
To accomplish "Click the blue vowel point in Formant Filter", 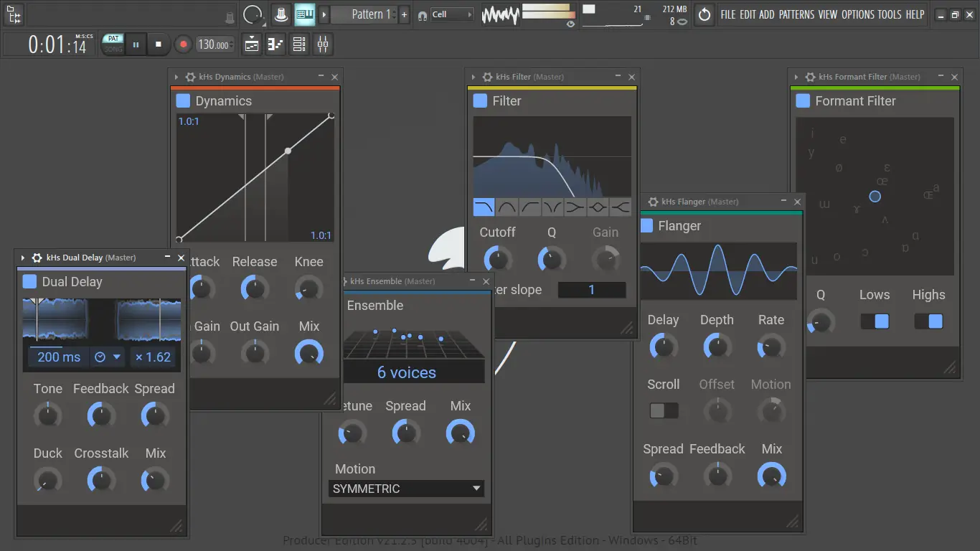I will click(875, 196).
